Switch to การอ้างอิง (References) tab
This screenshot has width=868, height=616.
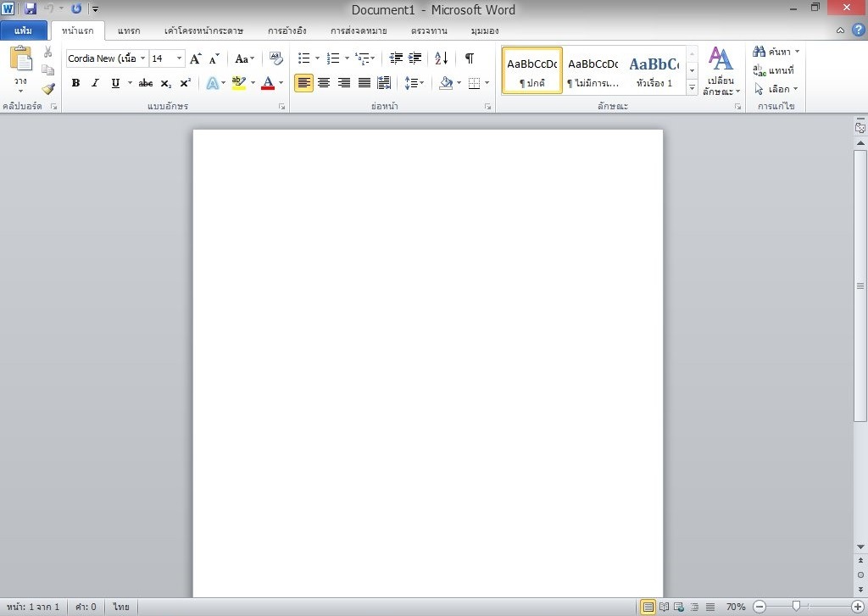pyautogui.click(x=287, y=31)
